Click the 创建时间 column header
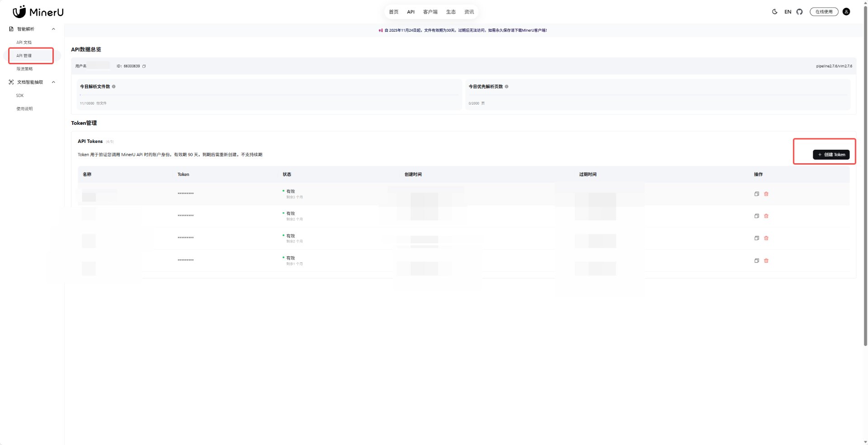Image resolution: width=868 pixels, height=445 pixels. point(413,175)
